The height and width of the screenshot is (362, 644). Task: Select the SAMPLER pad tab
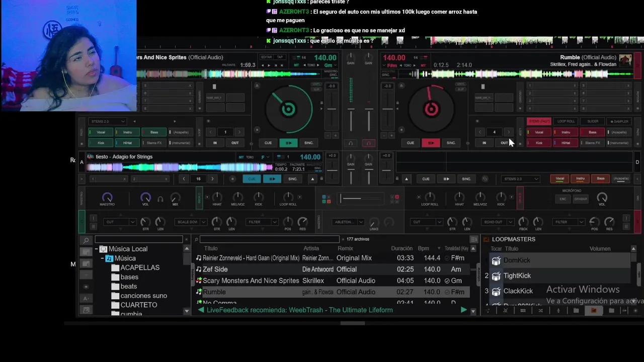click(619, 121)
